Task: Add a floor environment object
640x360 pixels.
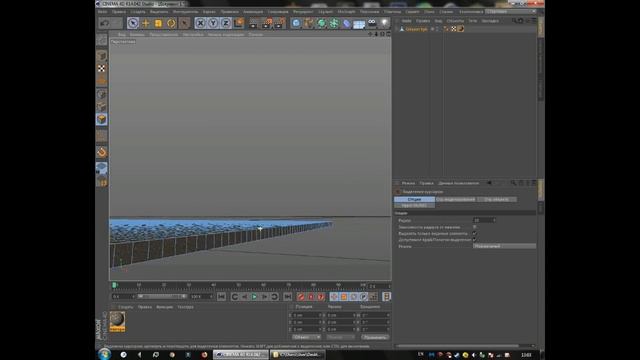Action: point(359,24)
